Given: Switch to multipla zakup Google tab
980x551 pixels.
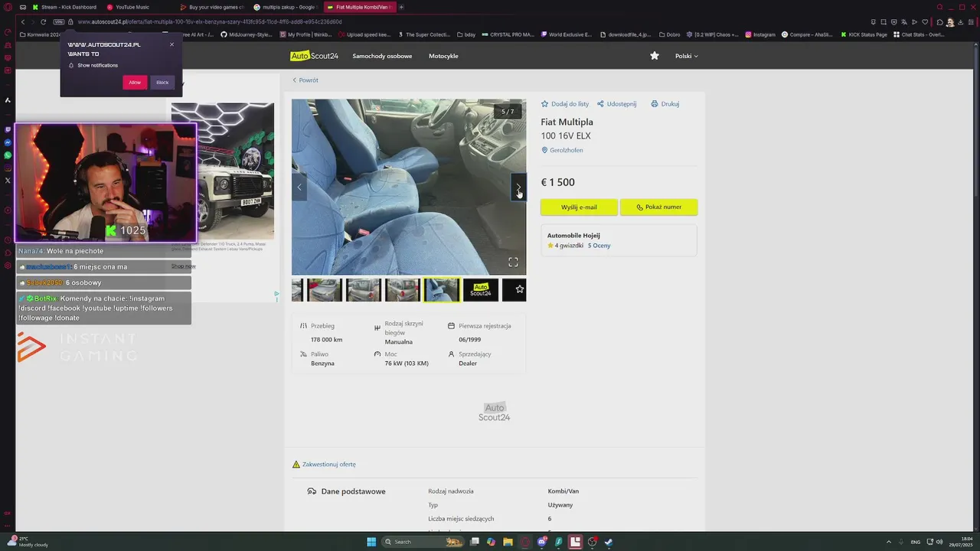Looking at the screenshot, I should click(x=285, y=7).
